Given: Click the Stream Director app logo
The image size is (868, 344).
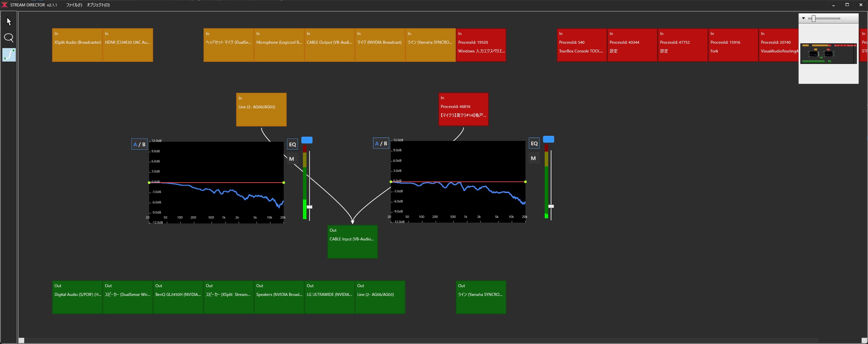Looking at the screenshot, I should point(4,5).
